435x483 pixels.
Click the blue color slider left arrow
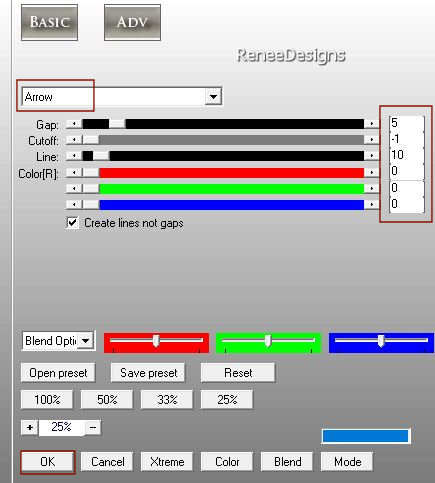click(x=74, y=204)
